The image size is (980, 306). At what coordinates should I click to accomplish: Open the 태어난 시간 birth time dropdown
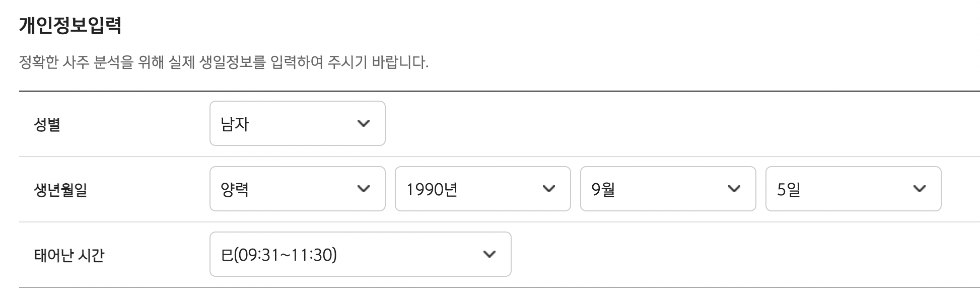(x=360, y=254)
